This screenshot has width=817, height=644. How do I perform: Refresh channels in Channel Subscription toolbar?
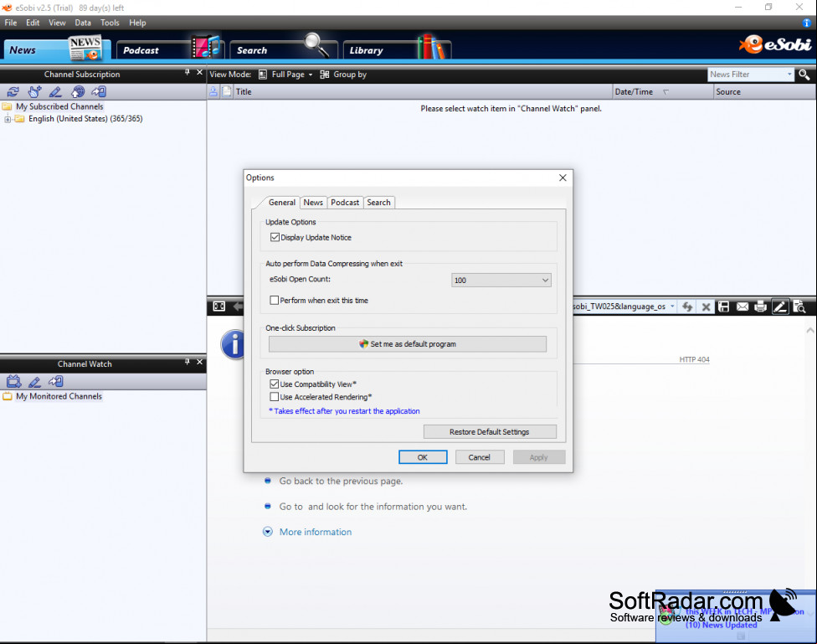(x=13, y=92)
